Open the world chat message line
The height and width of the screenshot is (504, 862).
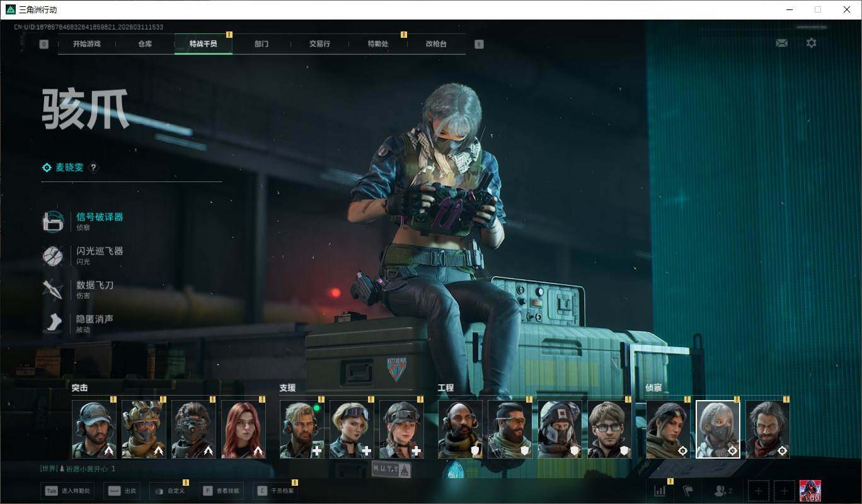pos(78,469)
